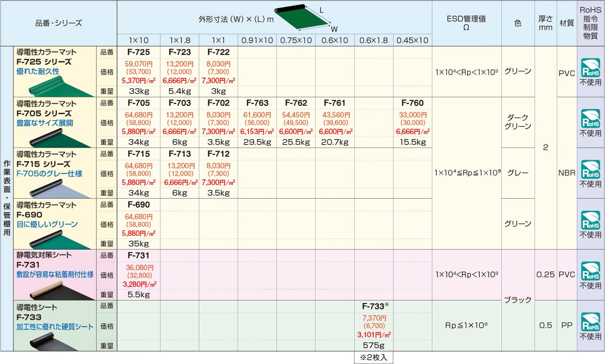Viewport: 605px width, 364px height.
Task: Open product number F-733
Action: point(374,306)
